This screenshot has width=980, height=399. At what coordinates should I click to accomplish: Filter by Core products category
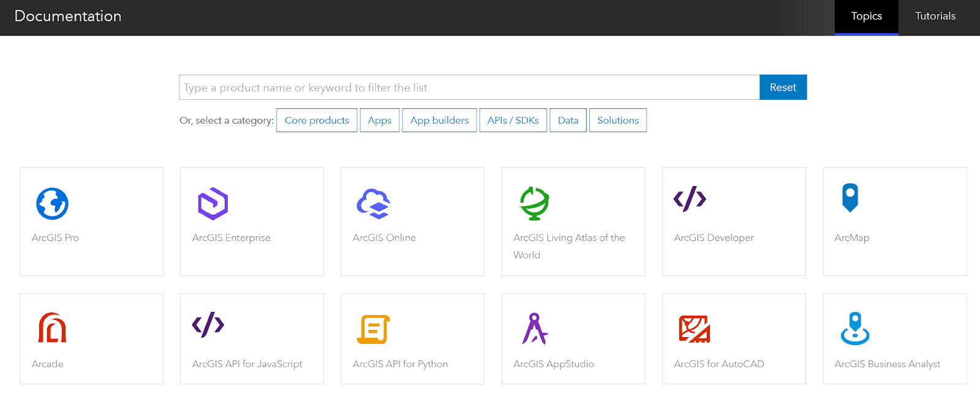317,121
